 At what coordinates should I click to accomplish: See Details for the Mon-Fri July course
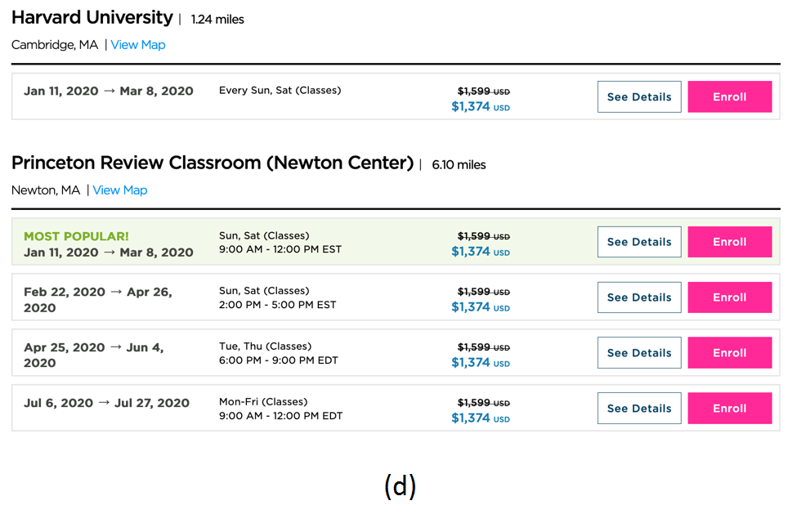point(638,409)
